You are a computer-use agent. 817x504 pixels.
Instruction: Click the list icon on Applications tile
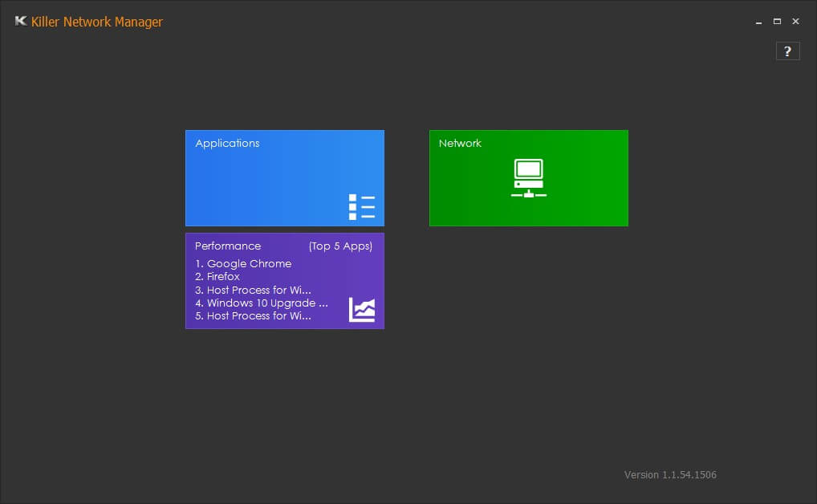click(361, 206)
